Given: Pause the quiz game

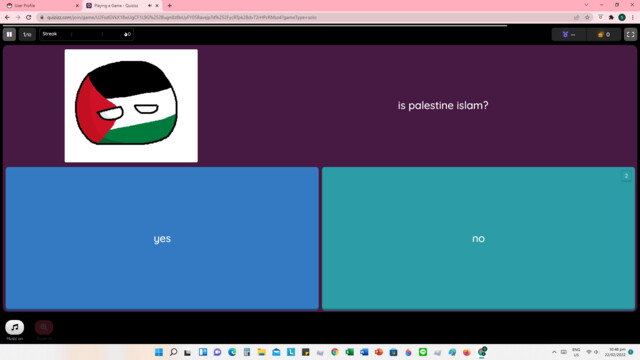Looking at the screenshot, I should pos(9,34).
